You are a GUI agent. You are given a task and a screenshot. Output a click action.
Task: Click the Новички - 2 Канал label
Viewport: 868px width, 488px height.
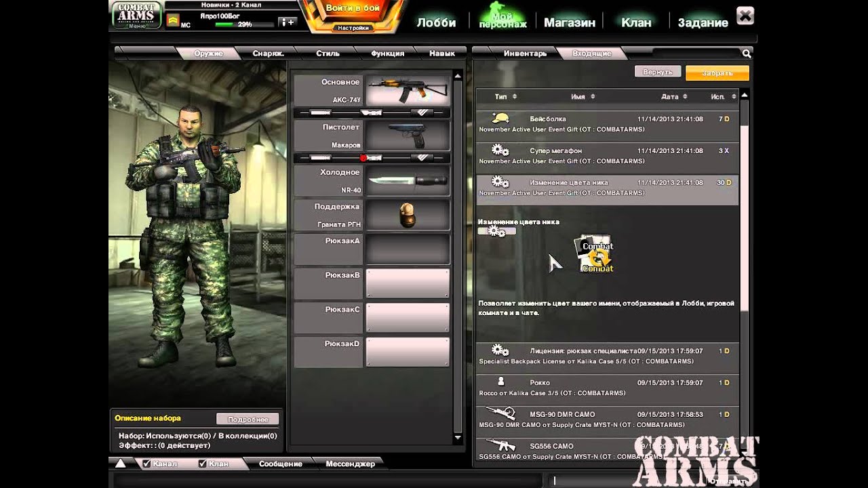[231, 5]
